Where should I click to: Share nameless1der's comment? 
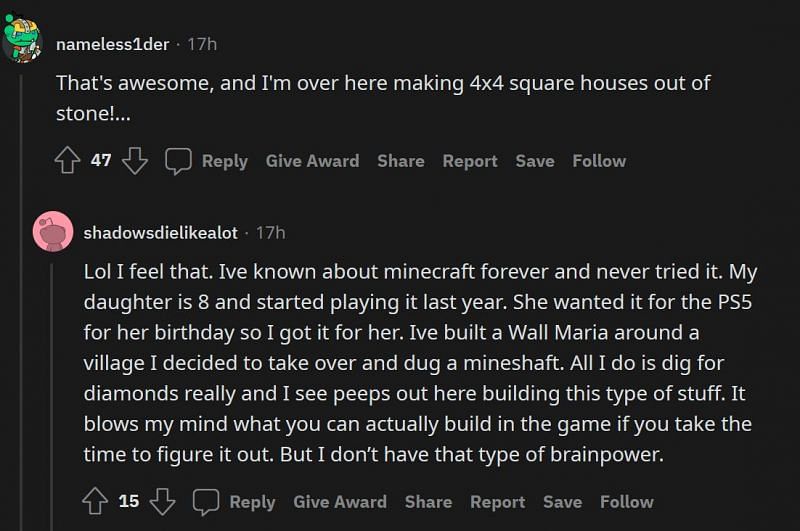coord(400,161)
